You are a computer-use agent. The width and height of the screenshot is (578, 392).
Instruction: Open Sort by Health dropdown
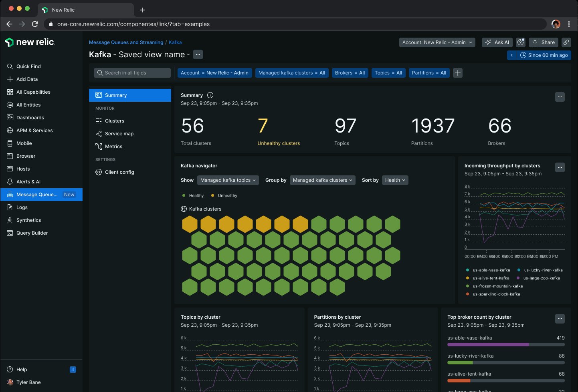click(395, 180)
